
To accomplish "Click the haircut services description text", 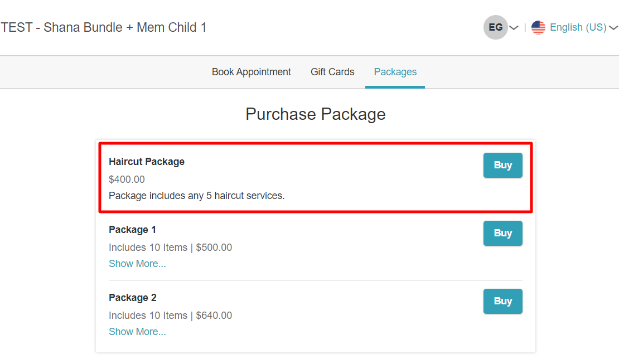I will pos(197,196).
